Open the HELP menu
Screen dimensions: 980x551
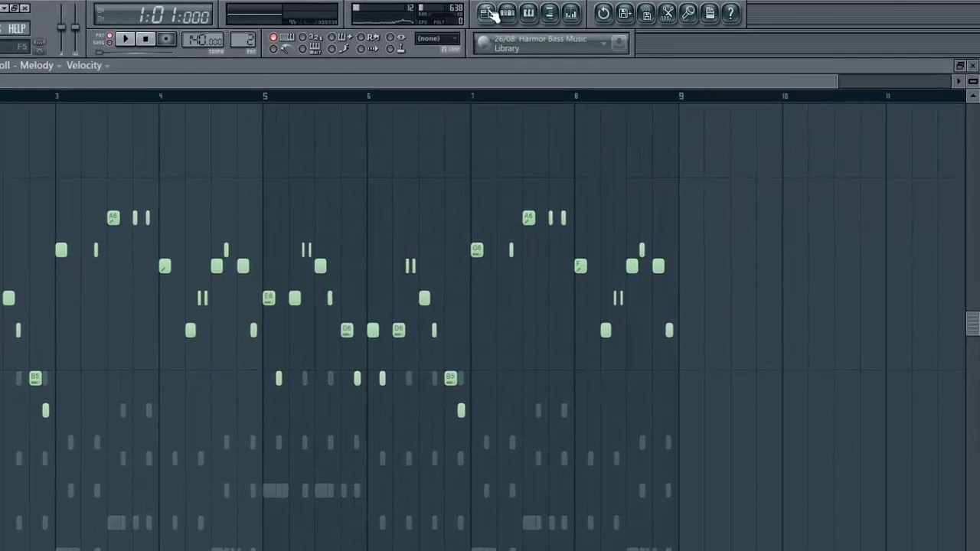click(x=17, y=28)
